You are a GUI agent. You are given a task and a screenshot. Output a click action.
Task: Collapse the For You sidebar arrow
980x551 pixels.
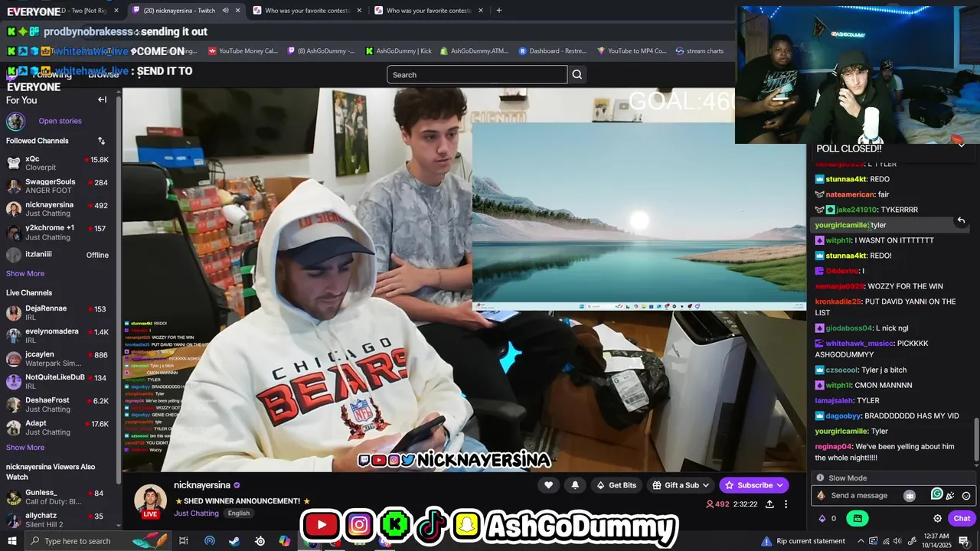click(102, 99)
